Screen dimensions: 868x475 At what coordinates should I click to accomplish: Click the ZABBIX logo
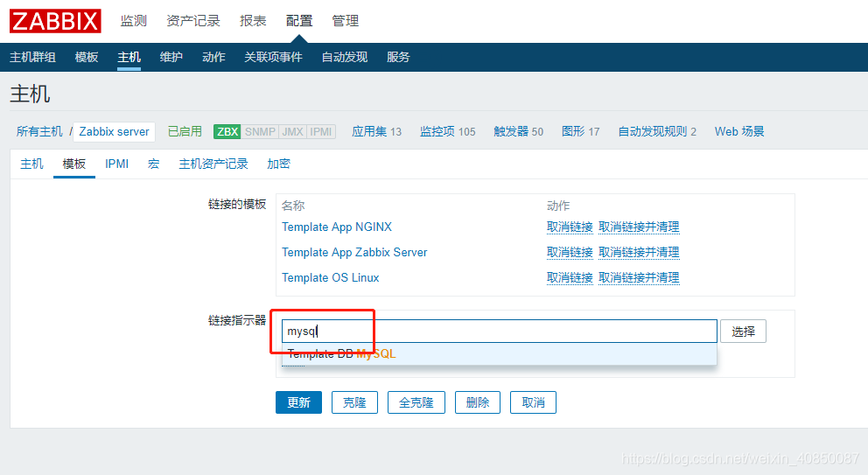point(55,21)
